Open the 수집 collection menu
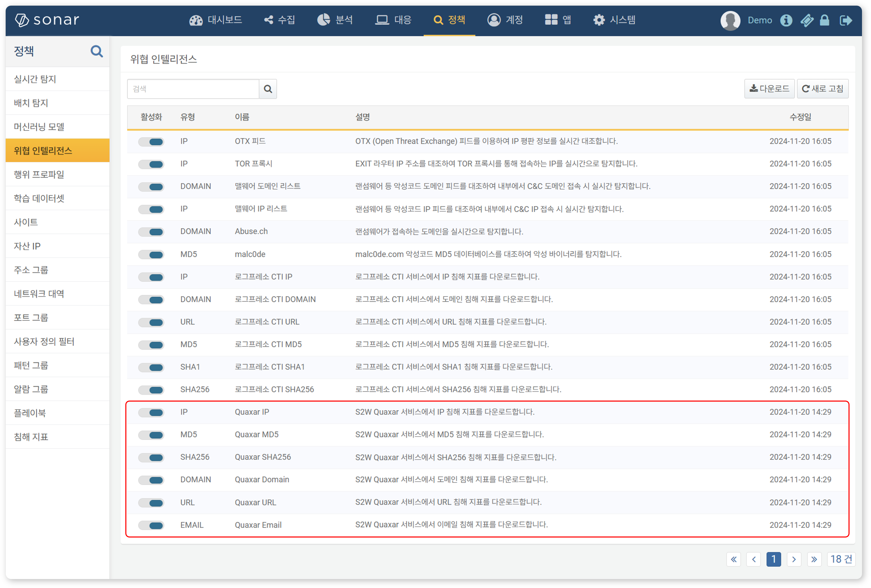 coord(280,20)
